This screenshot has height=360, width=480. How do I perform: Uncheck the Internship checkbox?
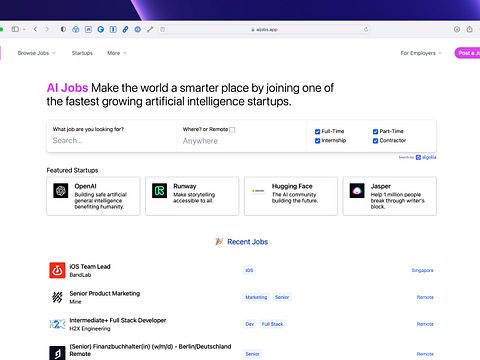tap(317, 141)
